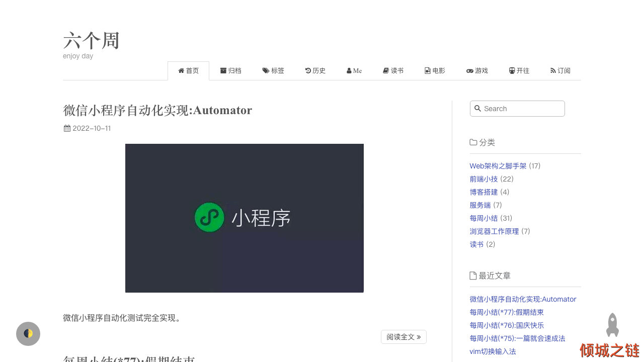Open category 每周小结
644x362 pixels.
pyautogui.click(x=484, y=218)
